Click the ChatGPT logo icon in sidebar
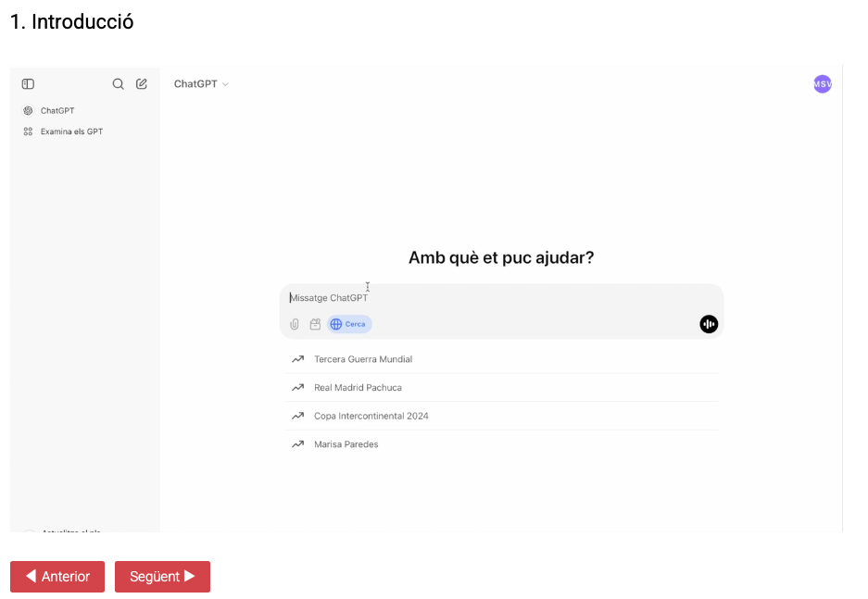Viewport: 868px width, 599px height. [28, 110]
